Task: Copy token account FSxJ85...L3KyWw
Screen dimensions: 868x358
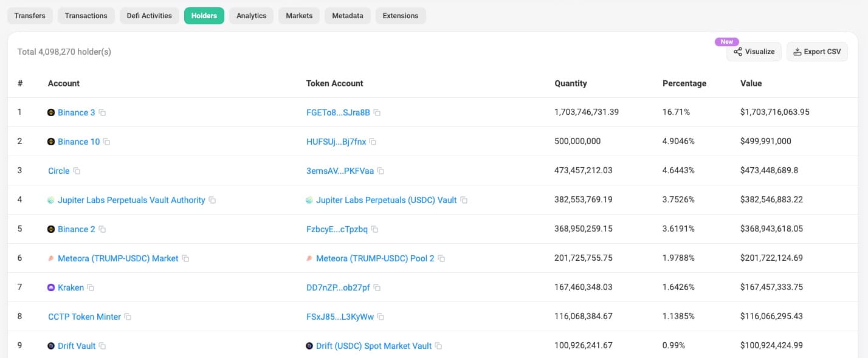Action: tap(381, 317)
